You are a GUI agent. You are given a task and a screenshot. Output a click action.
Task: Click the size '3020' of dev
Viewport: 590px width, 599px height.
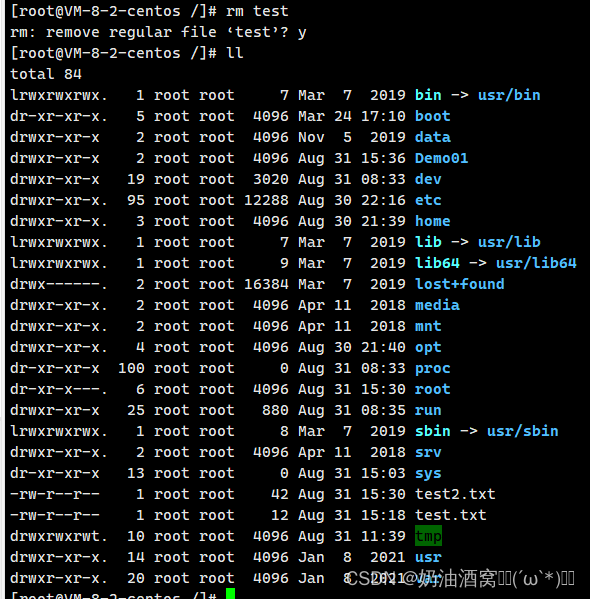[271, 179]
